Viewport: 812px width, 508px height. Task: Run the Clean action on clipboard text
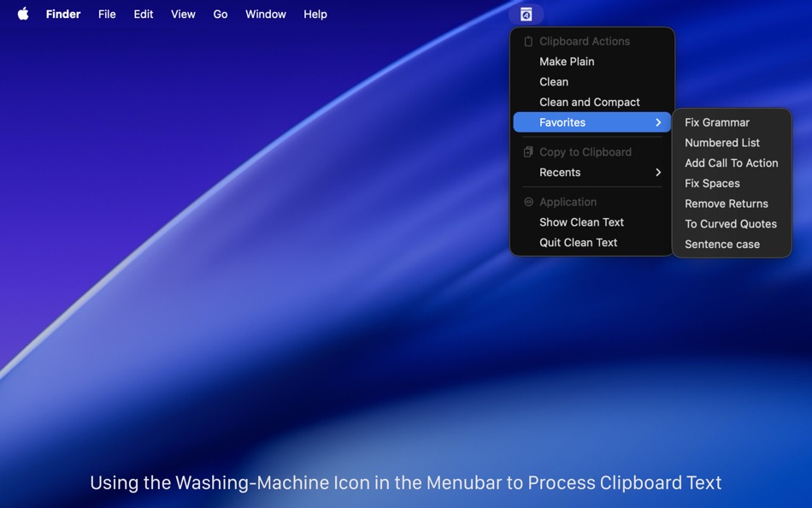(553, 81)
